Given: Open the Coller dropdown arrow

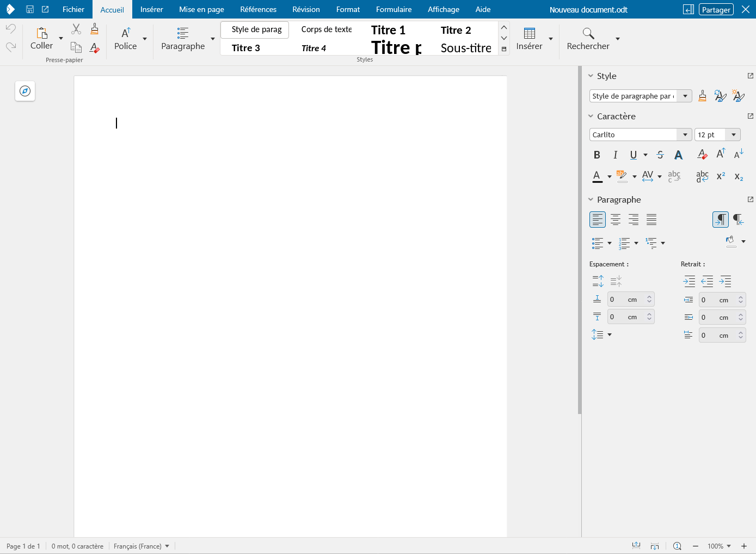Looking at the screenshot, I should 60,39.
